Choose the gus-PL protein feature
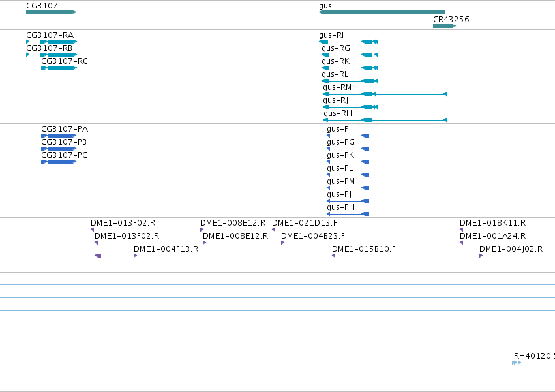Image resolution: width=555 pixels, height=392 pixels. click(x=348, y=175)
